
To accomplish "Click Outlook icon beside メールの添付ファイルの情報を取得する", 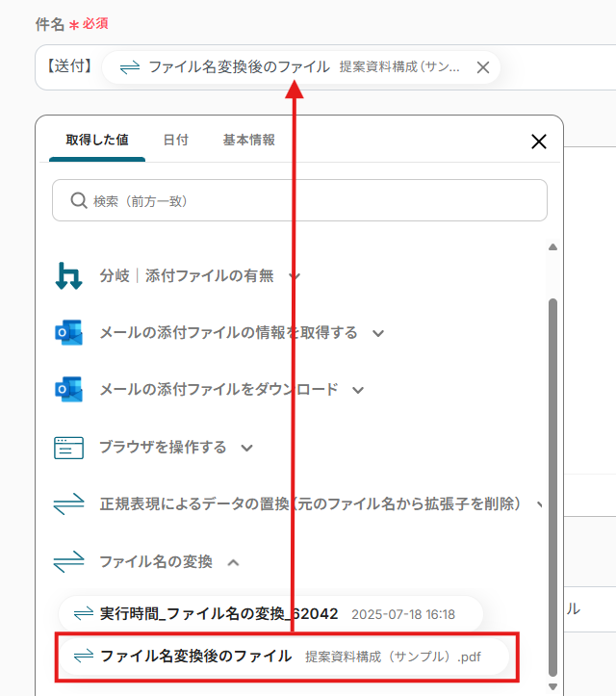I will click(x=68, y=332).
